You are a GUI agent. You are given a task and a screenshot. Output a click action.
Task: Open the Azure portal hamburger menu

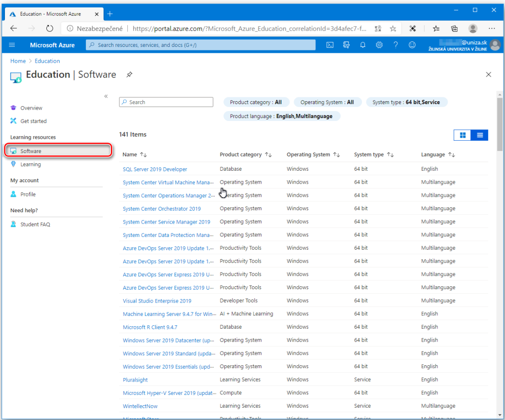click(x=12, y=45)
